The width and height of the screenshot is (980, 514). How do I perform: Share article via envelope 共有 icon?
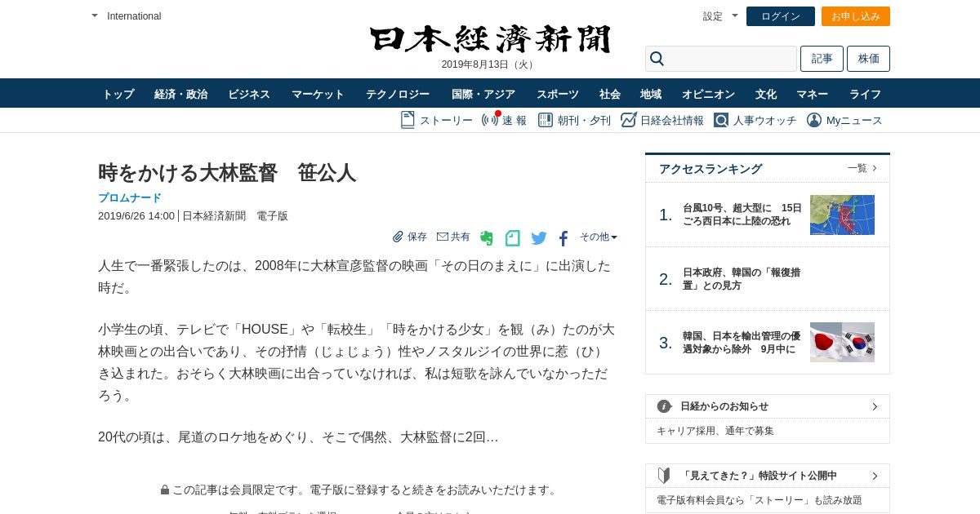pos(443,237)
